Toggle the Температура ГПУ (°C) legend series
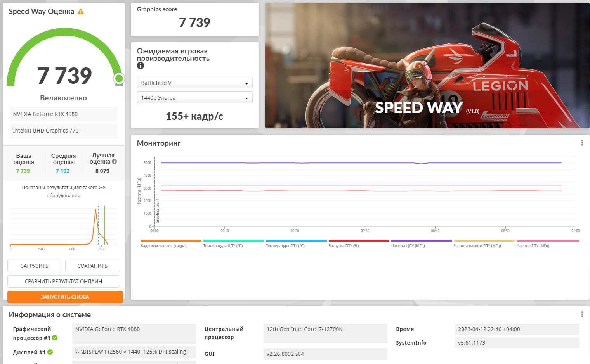Screen dimensions: 590x364 point(296,244)
